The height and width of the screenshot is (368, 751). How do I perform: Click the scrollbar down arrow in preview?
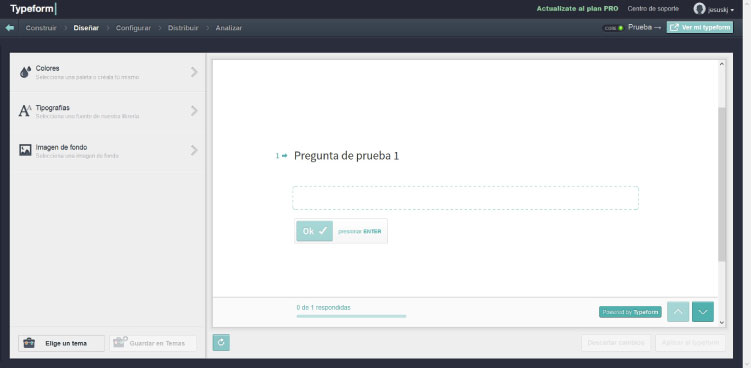click(722, 323)
